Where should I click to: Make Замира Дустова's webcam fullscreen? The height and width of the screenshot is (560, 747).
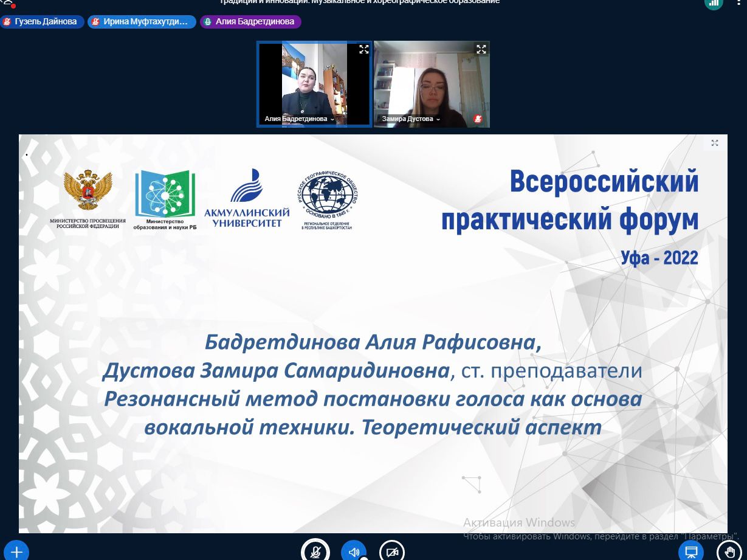[x=481, y=49]
